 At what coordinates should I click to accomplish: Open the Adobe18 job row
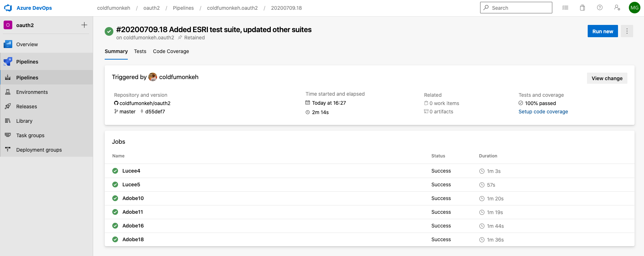click(x=370, y=239)
